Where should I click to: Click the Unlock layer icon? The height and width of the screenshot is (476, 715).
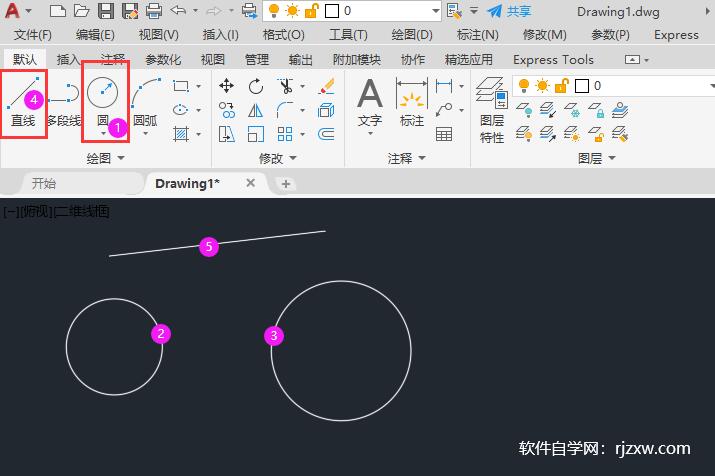tap(596, 134)
